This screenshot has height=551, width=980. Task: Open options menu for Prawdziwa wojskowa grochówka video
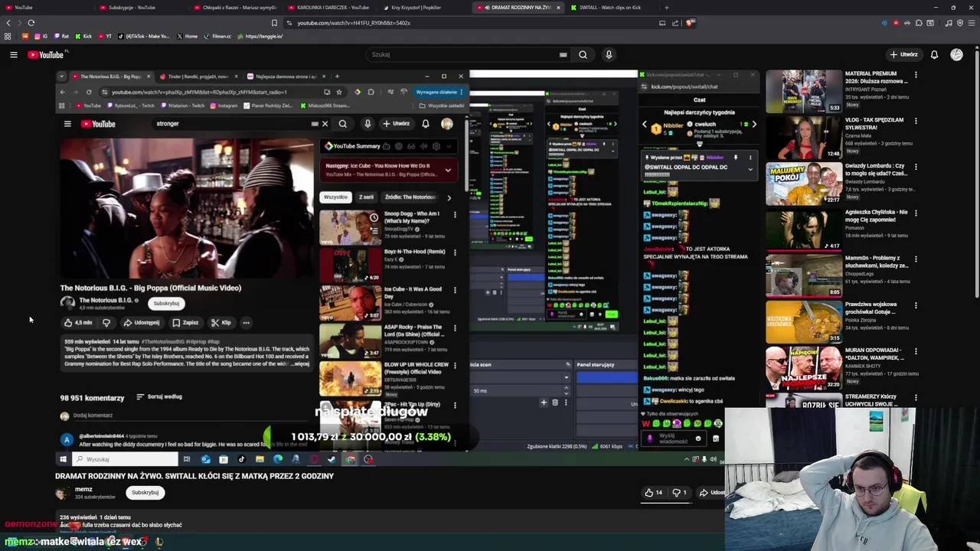(x=916, y=305)
